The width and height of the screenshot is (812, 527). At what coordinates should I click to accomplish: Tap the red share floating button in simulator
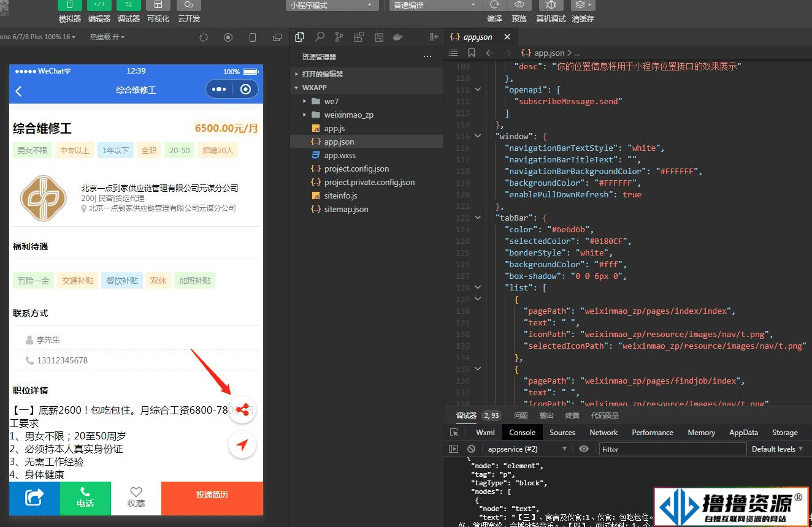[x=242, y=410]
